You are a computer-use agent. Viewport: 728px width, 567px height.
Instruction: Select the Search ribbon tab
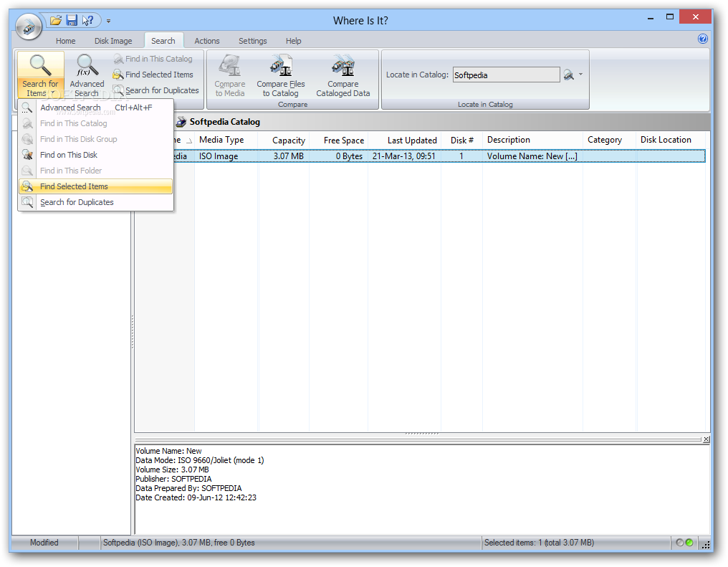(163, 41)
